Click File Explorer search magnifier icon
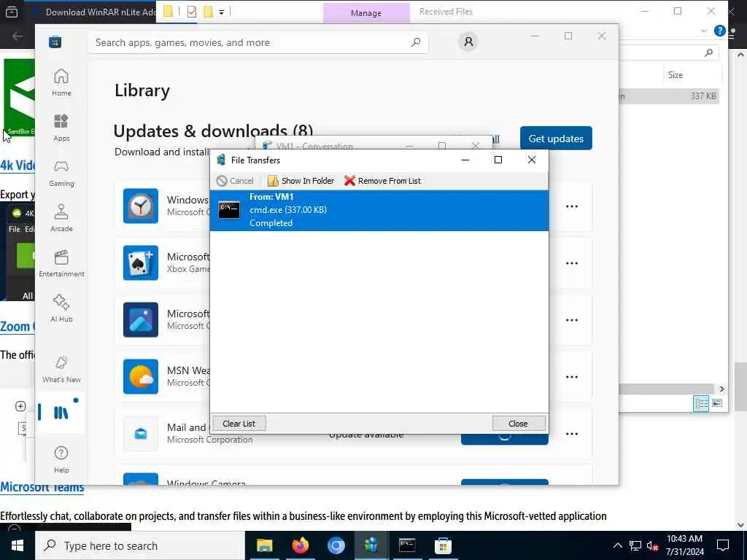The height and width of the screenshot is (560, 747). 708,52
